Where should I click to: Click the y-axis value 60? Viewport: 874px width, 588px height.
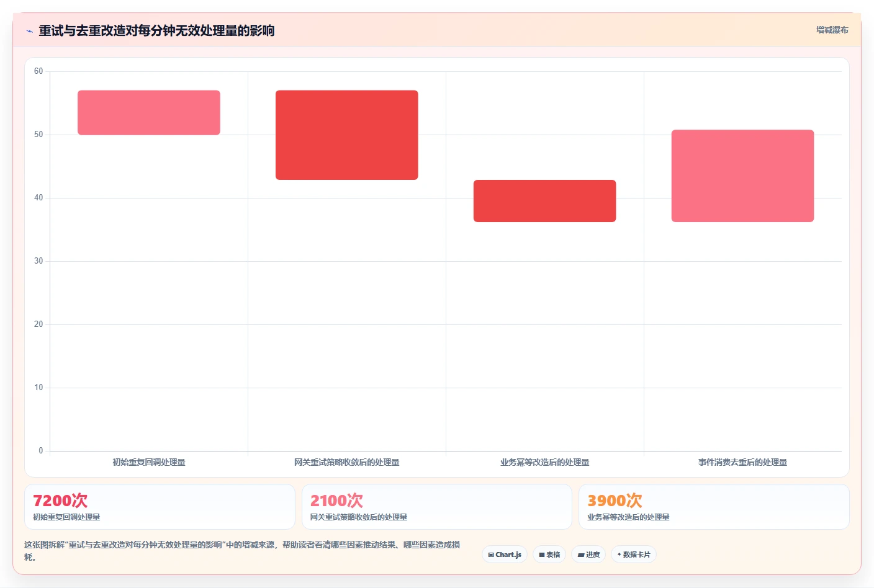(x=38, y=71)
